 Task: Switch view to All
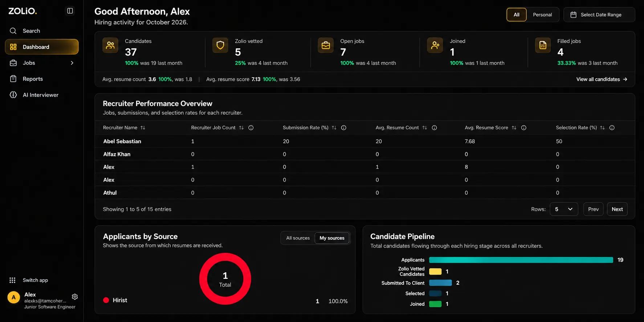tap(516, 15)
